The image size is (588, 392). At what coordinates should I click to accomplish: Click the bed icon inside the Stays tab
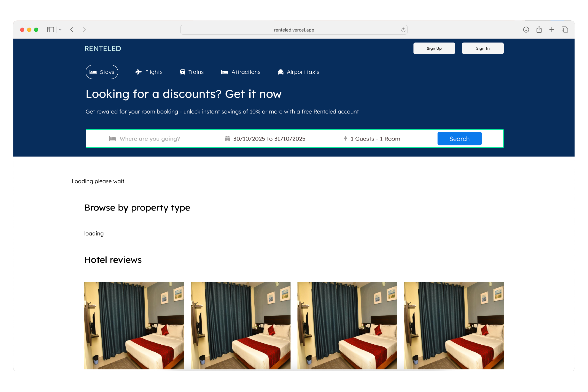pyautogui.click(x=93, y=72)
